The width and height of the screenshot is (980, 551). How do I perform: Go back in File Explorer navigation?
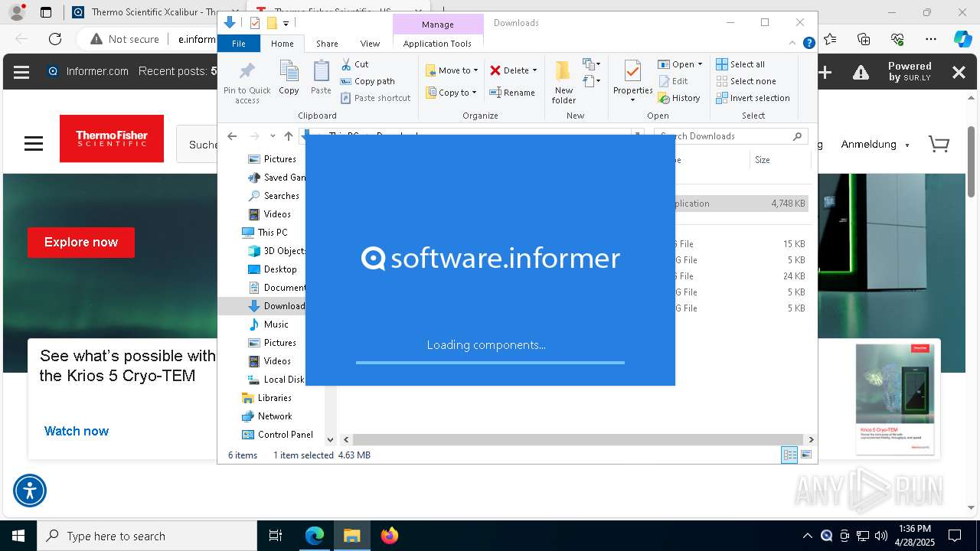[232, 136]
